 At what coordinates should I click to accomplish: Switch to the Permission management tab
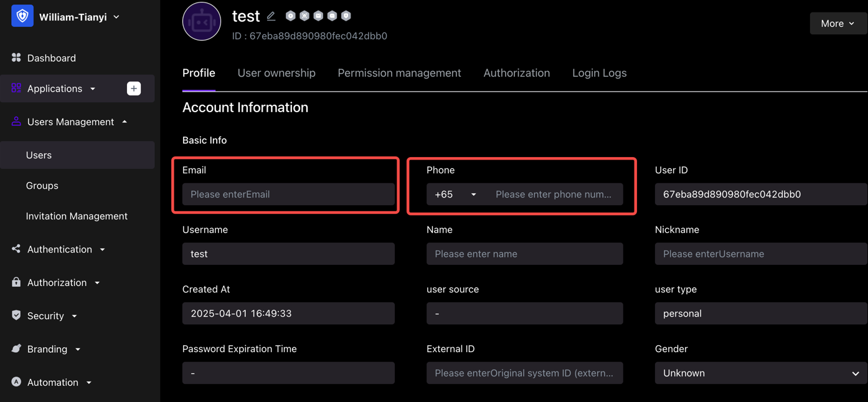(399, 73)
